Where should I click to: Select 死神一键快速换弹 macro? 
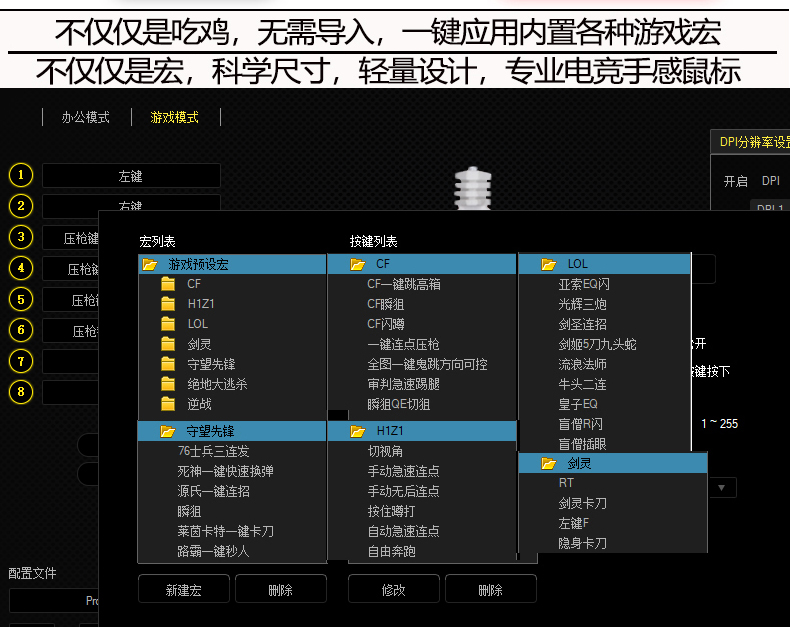pos(226,471)
